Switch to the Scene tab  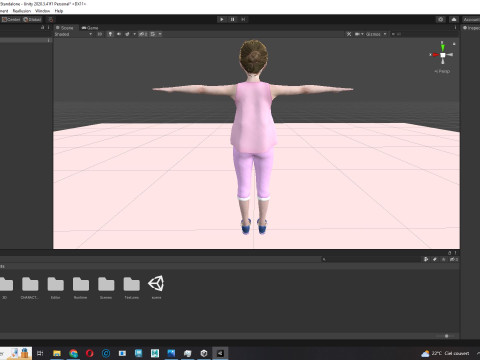click(x=65, y=28)
